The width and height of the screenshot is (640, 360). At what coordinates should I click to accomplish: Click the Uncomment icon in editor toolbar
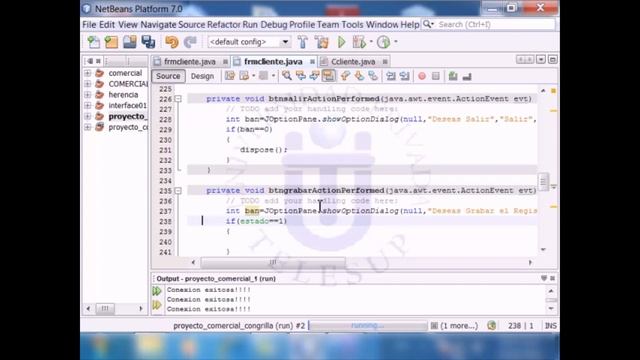[x=467, y=76]
